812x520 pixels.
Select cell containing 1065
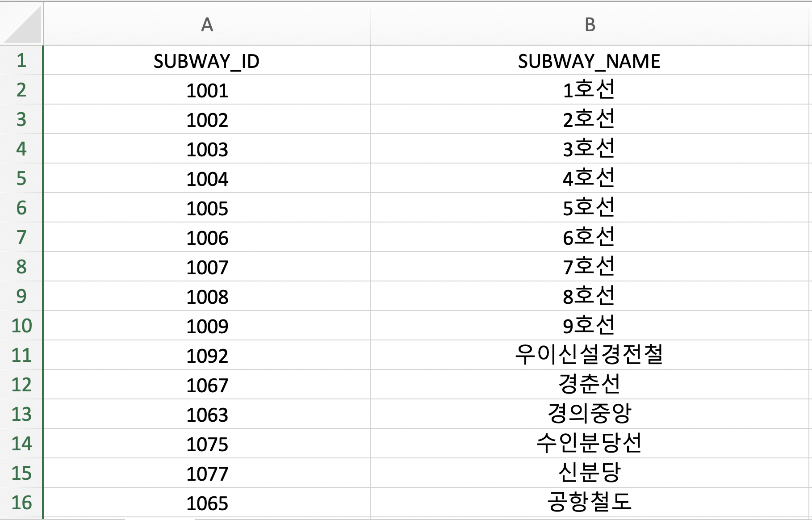tap(207, 503)
